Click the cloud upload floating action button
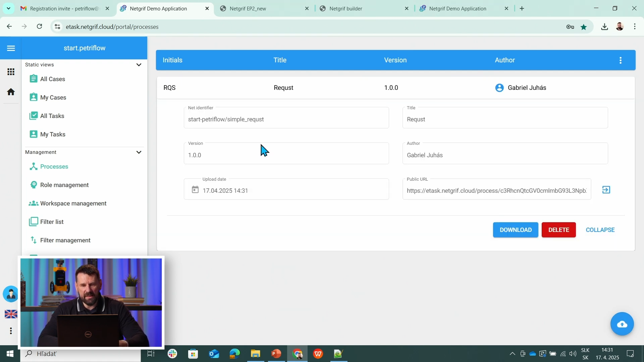Image resolution: width=644 pixels, height=362 pixels. [x=622, y=324]
